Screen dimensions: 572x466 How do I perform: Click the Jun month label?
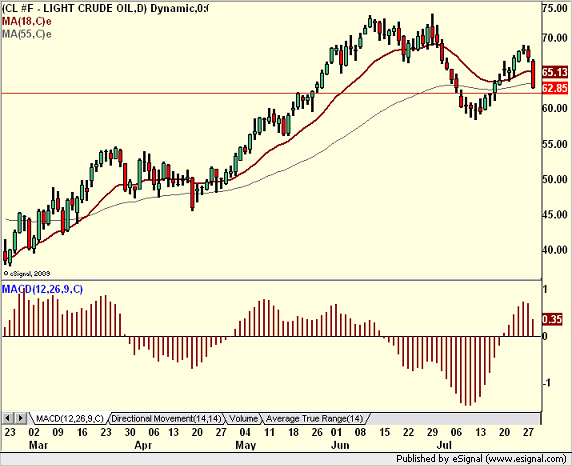340,445
